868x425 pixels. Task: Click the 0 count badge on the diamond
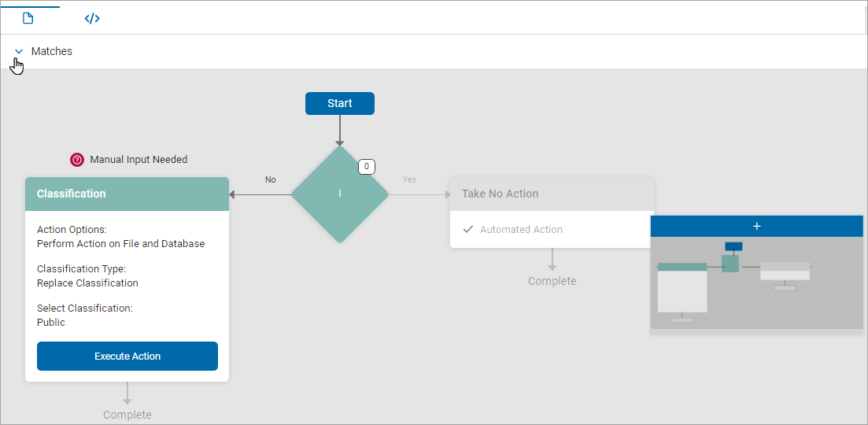(x=366, y=167)
